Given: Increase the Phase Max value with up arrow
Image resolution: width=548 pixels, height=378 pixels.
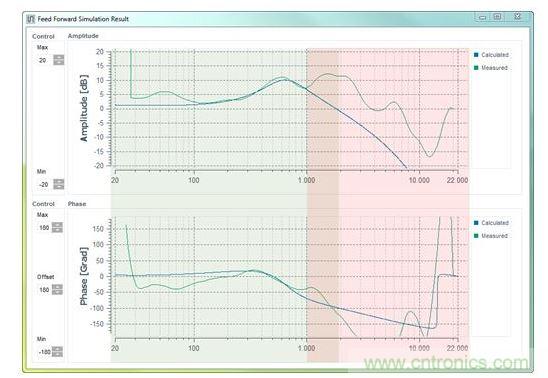Looking at the screenshot, I should 57,225.
